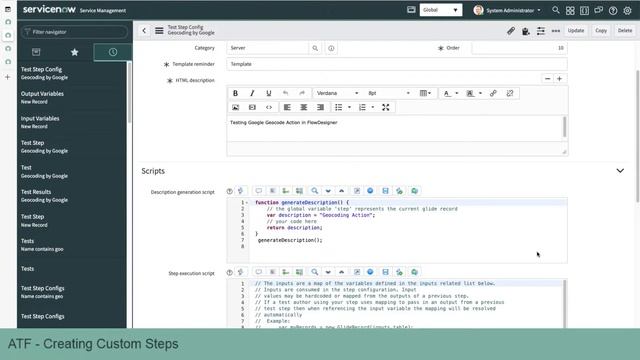The height and width of the screenshot is (360, 640).
Task: Click the personalize form sliders icon
Action: pyautogui.click(x=541, y=31)
